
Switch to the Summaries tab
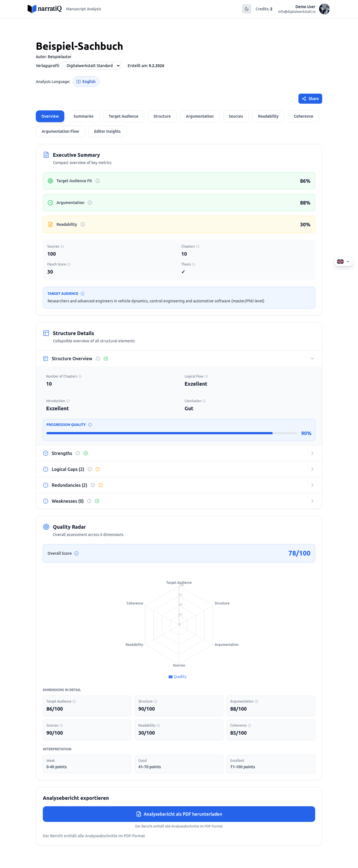tap(83, 116)
